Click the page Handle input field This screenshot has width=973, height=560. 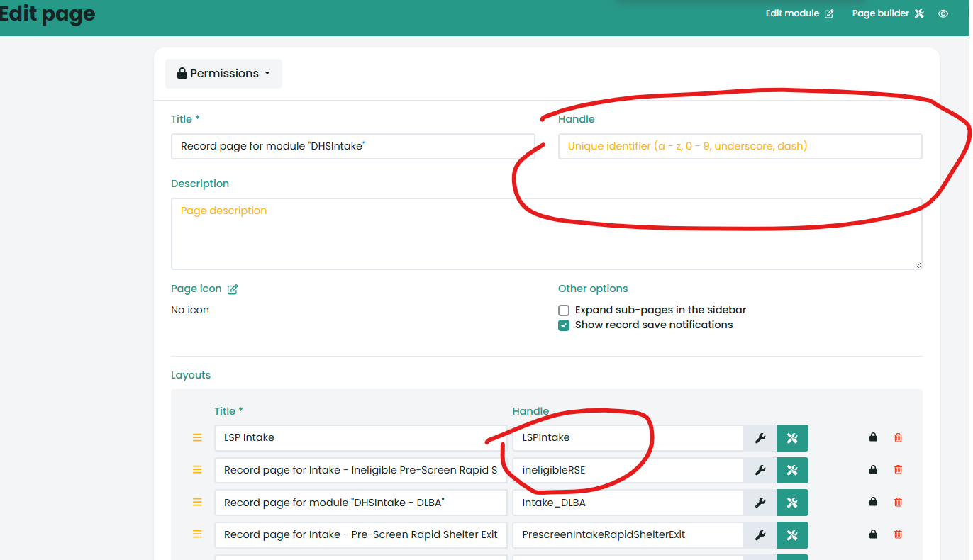[x=740, y=147]
